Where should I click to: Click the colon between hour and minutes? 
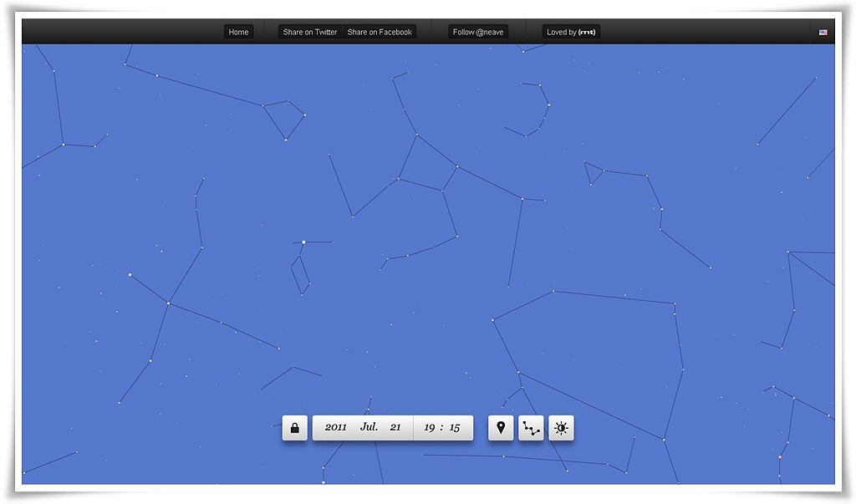coord(441,427)
